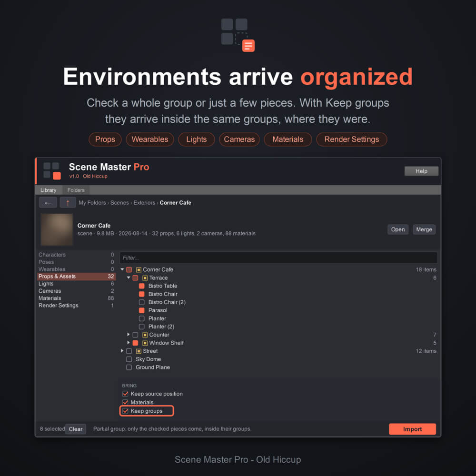
Task: Switch to the Folders tab
Action: [x=76, y=190]
